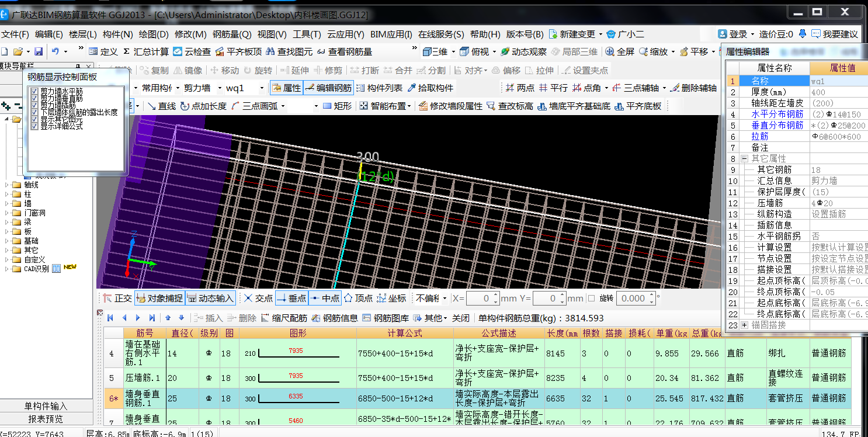
Task: Open the 帮助(H) menu
Action: pyautogui.click(x=485, y=34)
